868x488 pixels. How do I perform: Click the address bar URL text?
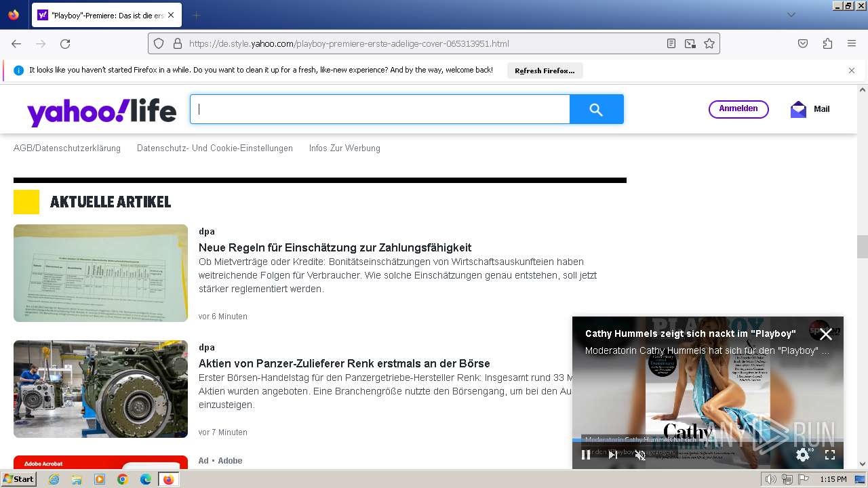(x=349, y=43)
